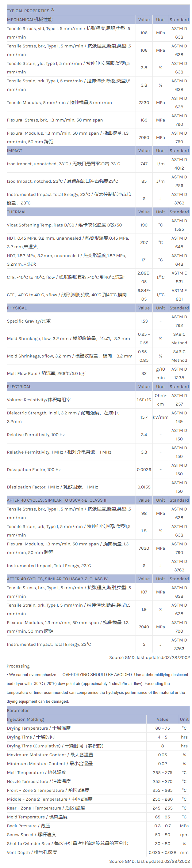192x868 pixels.
Task: Select the Izod Impact unnotched row label
Action: pos(63,164)
